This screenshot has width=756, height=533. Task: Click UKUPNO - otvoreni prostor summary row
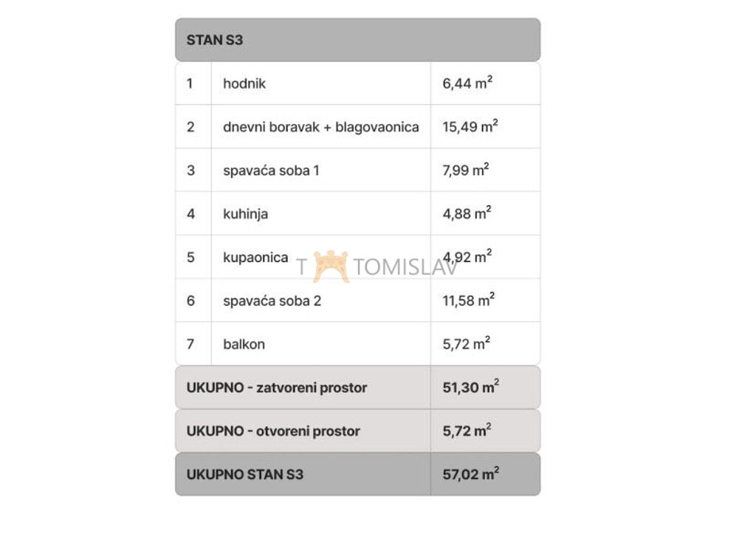[358, 431]
